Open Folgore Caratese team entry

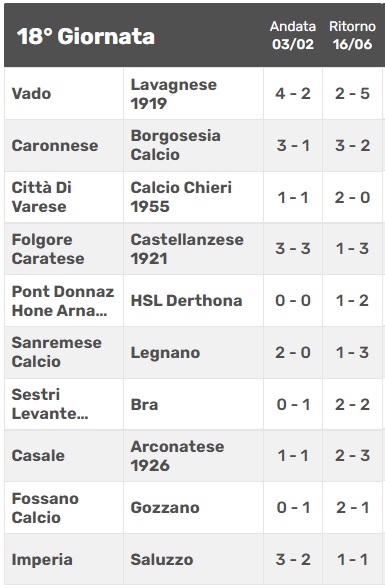(x=48, y=249)
